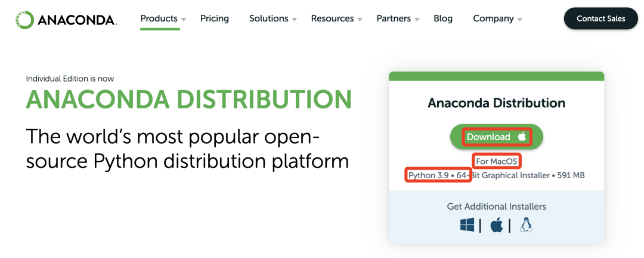
Task: Expand the Resources dropdown arrow
Action: 360,20
